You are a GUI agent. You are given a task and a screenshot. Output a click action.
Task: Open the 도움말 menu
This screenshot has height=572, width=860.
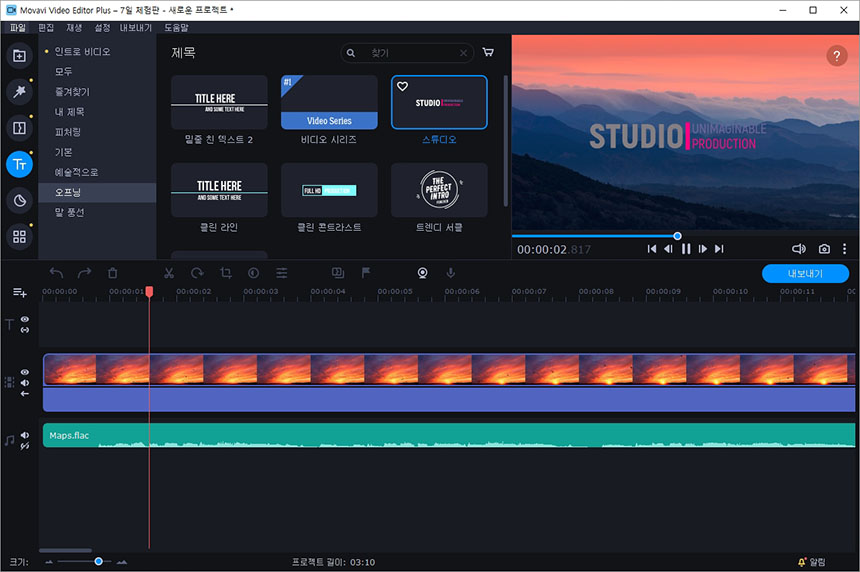pos(176,27)
